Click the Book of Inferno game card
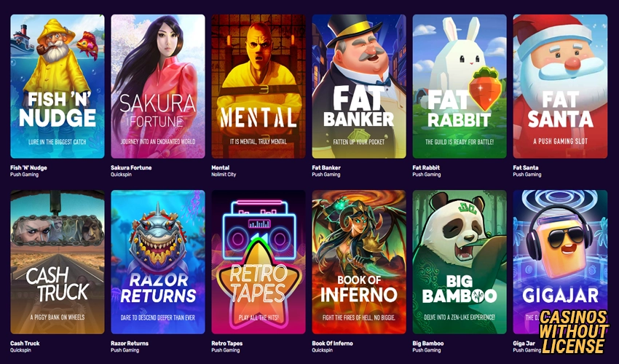 point(359,262)
